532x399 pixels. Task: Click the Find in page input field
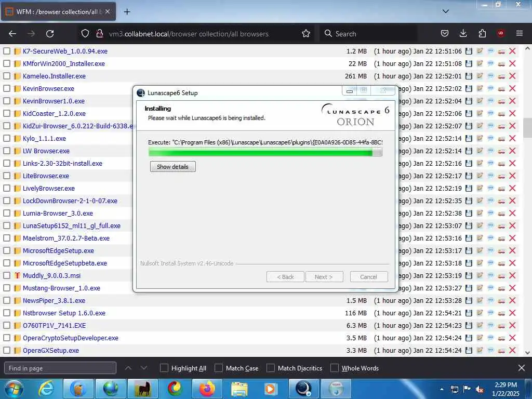(60, 368)
